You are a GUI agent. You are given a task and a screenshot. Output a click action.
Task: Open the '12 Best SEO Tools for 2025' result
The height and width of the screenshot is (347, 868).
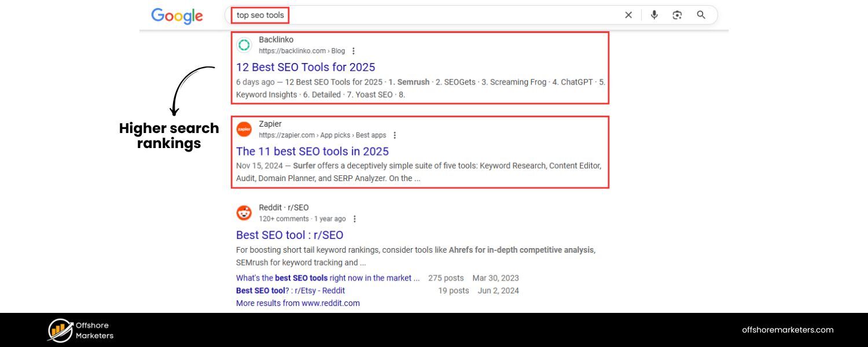306,67
